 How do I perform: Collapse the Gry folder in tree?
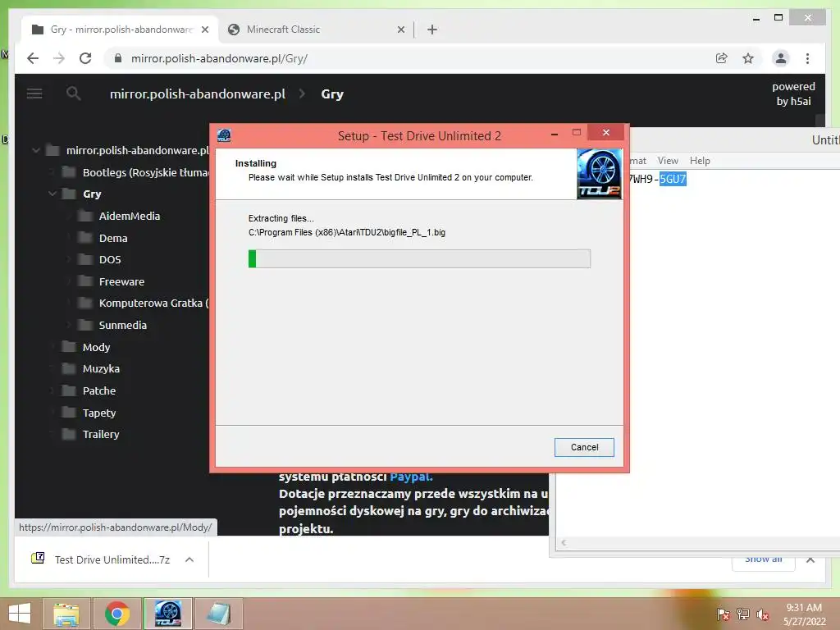pos(52,194)
